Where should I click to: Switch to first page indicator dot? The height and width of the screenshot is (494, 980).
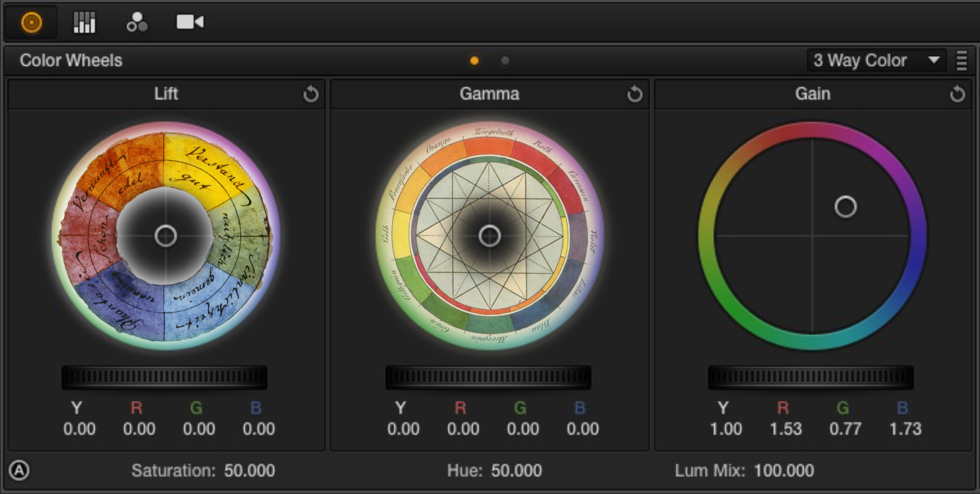[474, 61]
